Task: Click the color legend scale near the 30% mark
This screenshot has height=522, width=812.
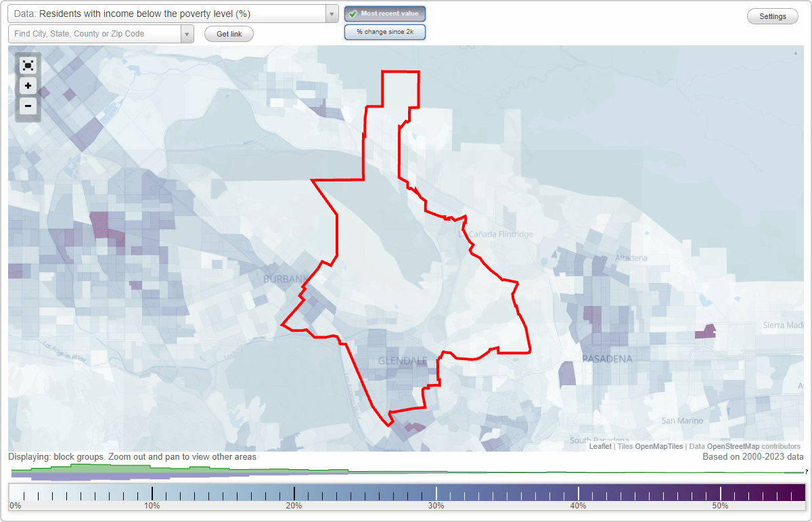Action: pos(437,492)
